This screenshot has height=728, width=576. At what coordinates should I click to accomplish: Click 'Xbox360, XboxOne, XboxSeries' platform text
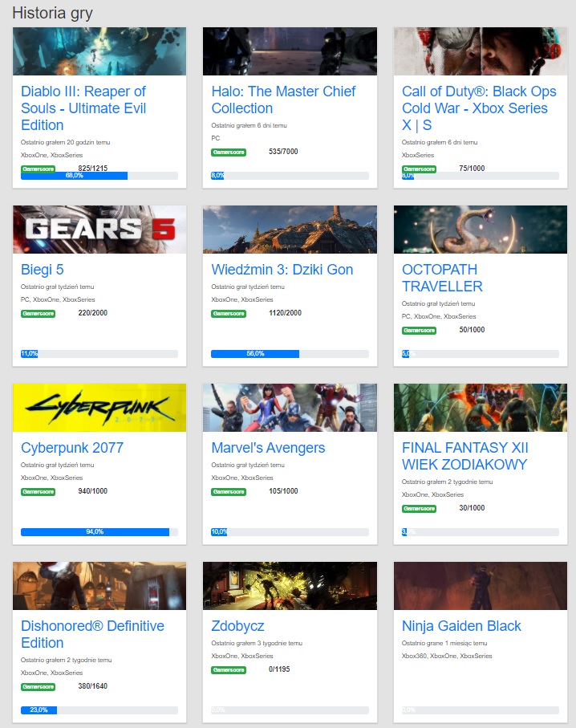click(x=447, y=656)
